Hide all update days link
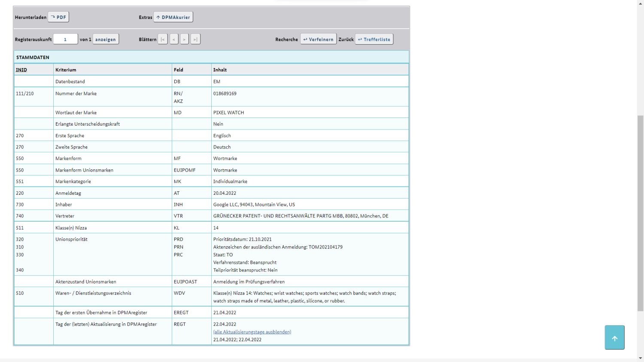This screenshot has height=362, width=644. point(252,332)
